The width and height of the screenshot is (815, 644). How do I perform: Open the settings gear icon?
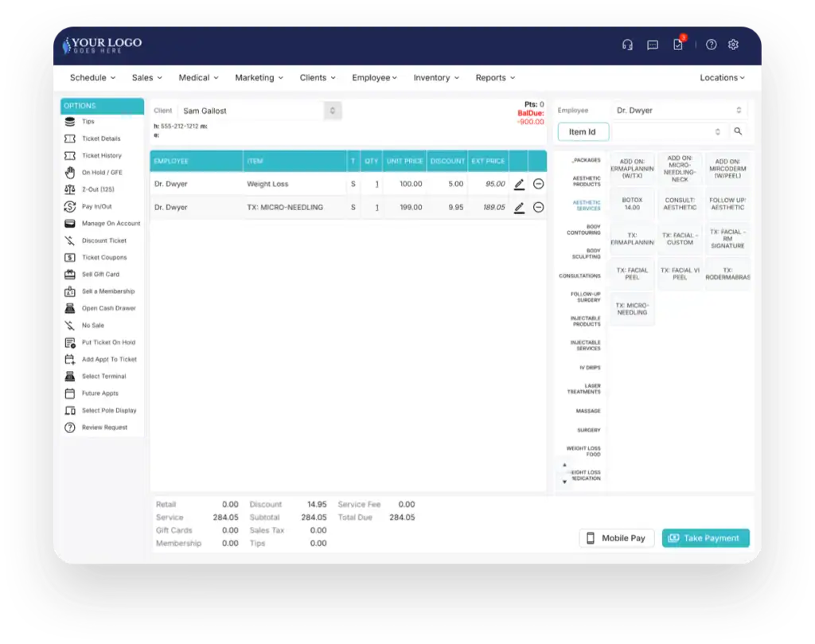734,45
